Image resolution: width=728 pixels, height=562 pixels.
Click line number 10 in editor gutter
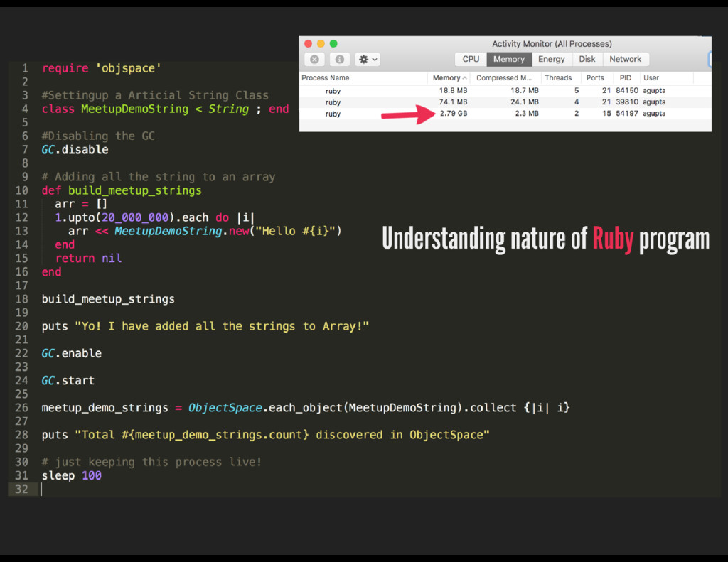pos(21,190)
